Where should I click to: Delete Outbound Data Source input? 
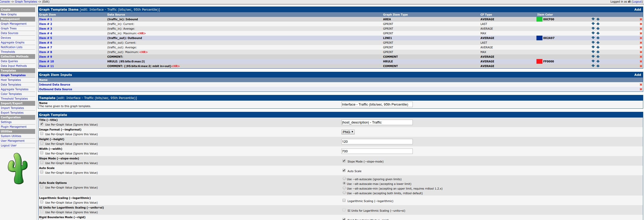tap(641, 89)
